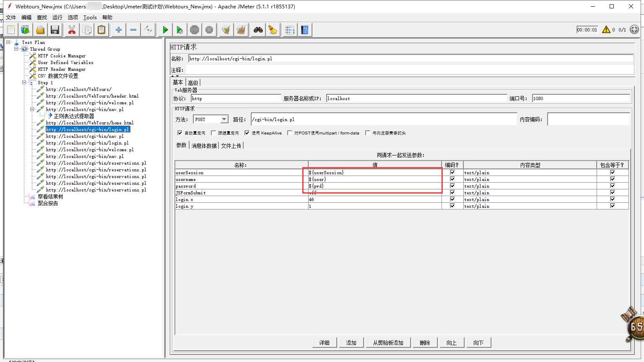Open the Function Helper dialog icon

pyautogui.click(x=290, y=30)
